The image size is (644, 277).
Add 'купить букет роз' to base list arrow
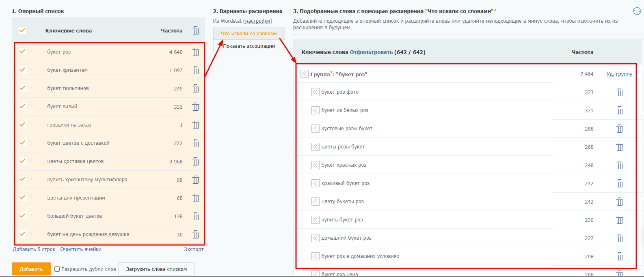pyautogui.click(x=316, y=220)
